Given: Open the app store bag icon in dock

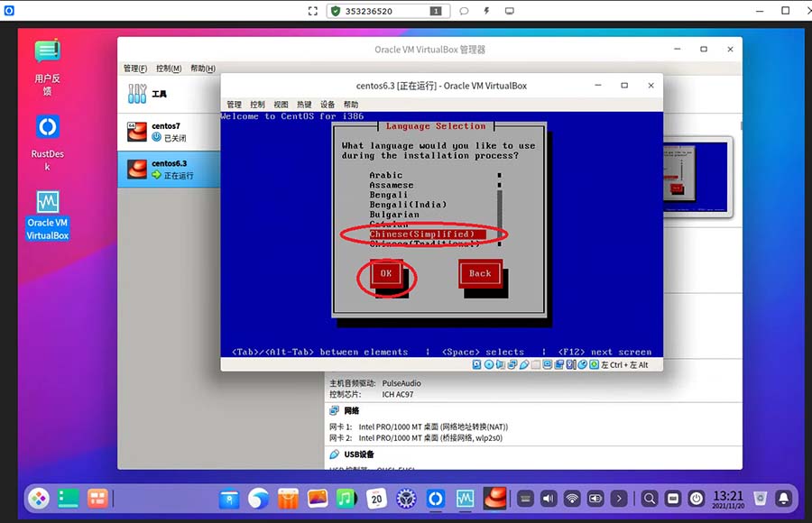Looking at the screenshot, I should [x=288, y=499].
